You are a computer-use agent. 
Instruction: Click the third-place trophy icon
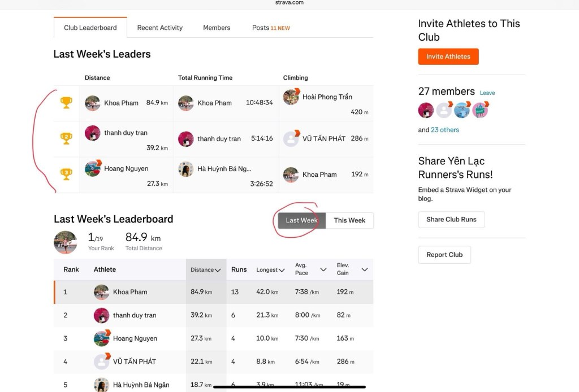click(66, 174)
